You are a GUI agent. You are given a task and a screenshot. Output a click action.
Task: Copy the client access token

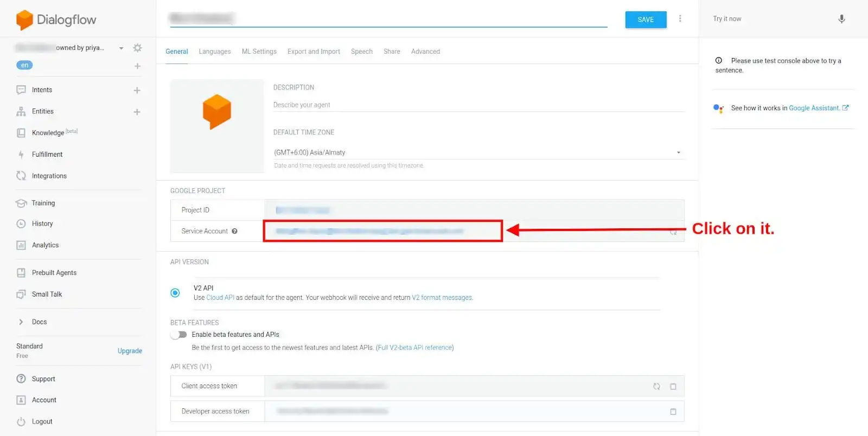[x=673, y=387]
